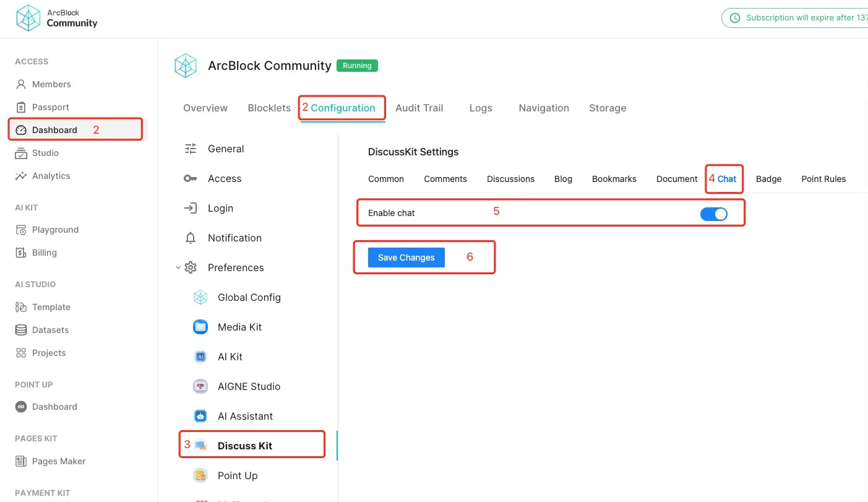The width and height of the screenshot is (868, 502).
Task: Select the Configuration tab
Action: [x=343, y=108]
